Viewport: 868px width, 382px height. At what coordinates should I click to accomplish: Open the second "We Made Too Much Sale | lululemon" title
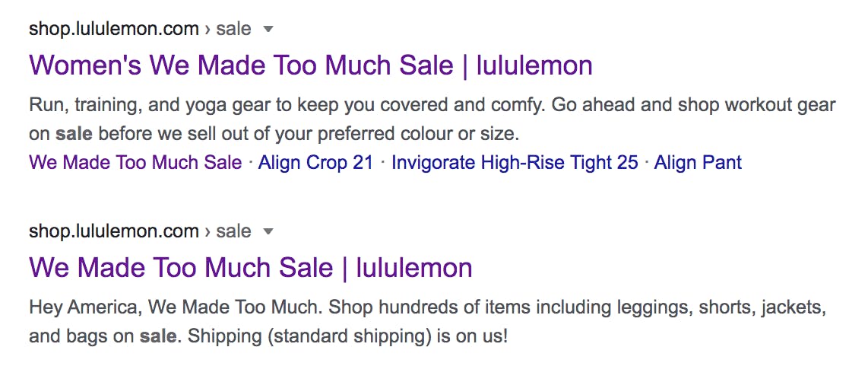(x=250, y=268)
